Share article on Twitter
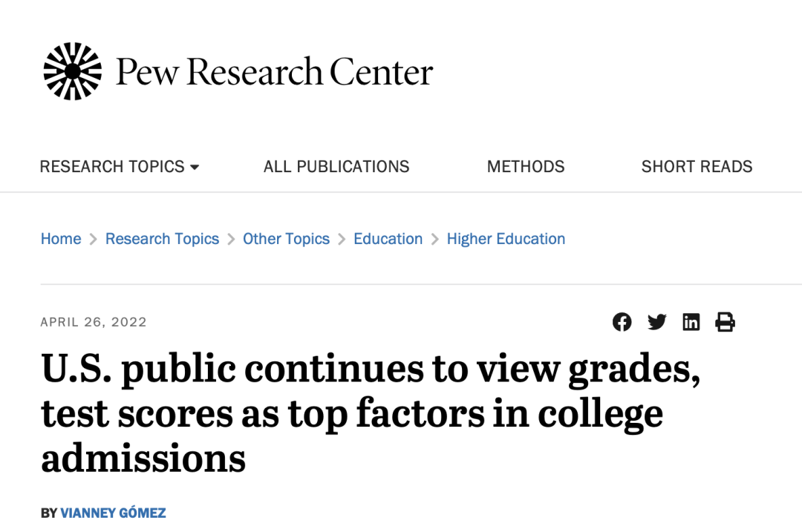802x532 pixels. pos(656,322)
